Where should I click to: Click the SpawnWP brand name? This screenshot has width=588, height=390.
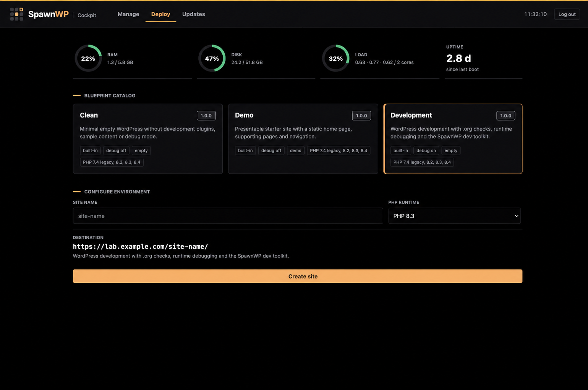click(49, 14)
